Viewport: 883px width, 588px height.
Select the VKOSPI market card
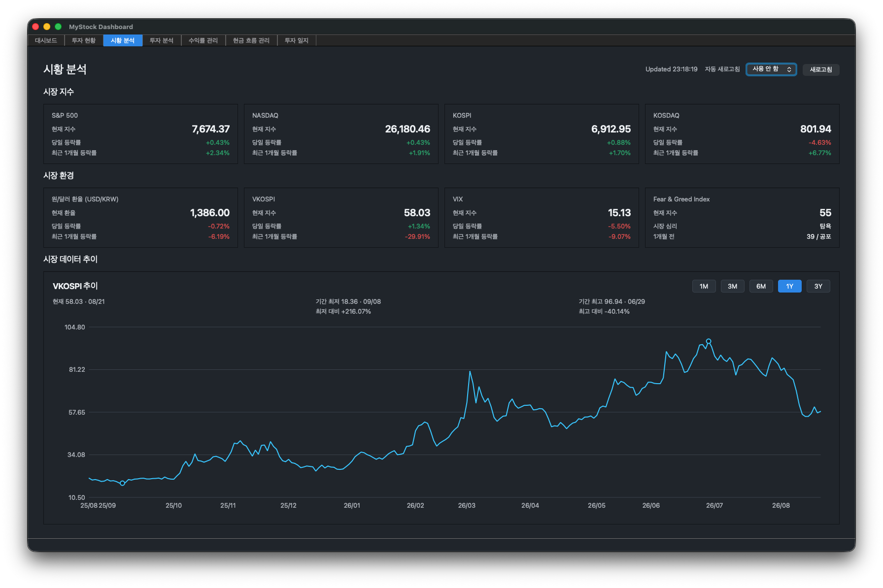tap(341, 218)
